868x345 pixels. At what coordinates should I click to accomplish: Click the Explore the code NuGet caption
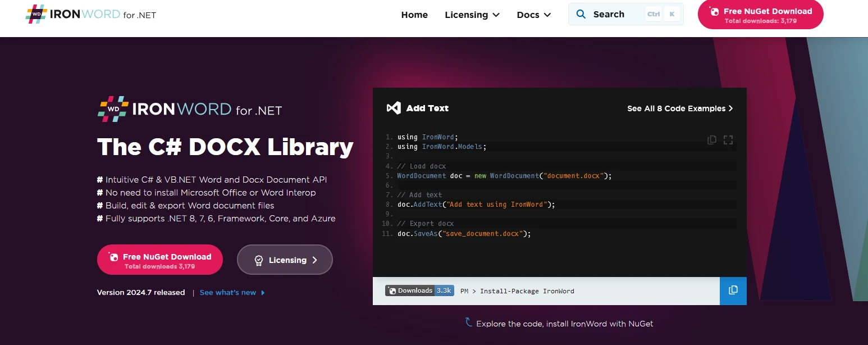[564, 324]
